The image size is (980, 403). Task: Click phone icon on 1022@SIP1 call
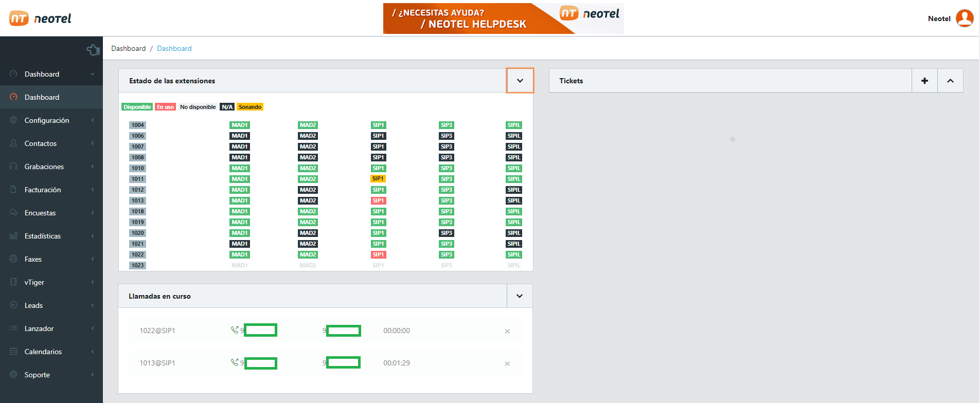point(235,330)
